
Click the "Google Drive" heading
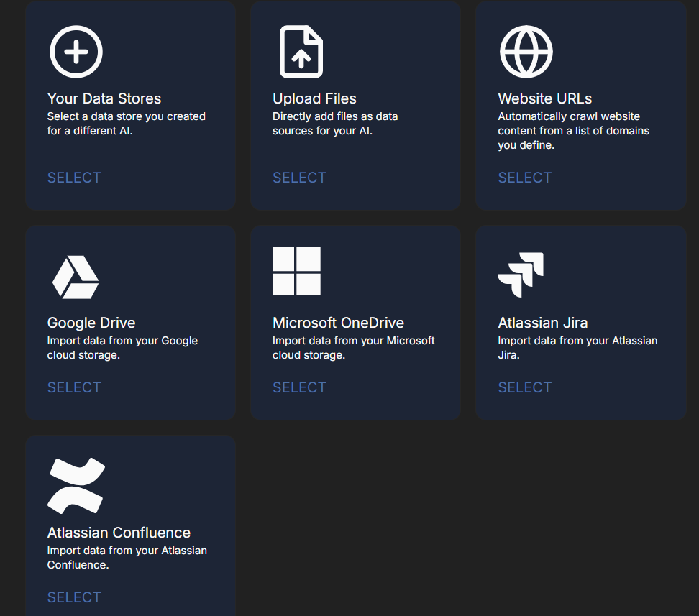(91, 323)
